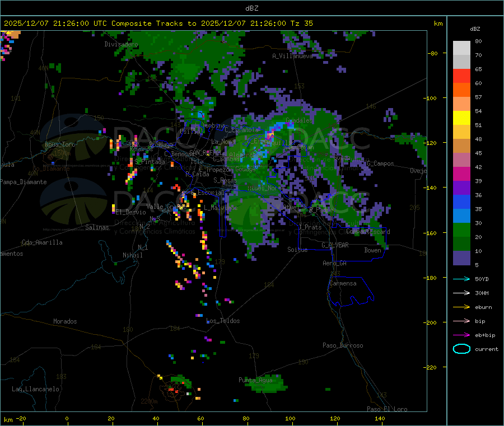The width and height of the screenshot is (504, 426).
Task: Click the red radar echo pixels near '2200m'
Action: tap(174, 390)
